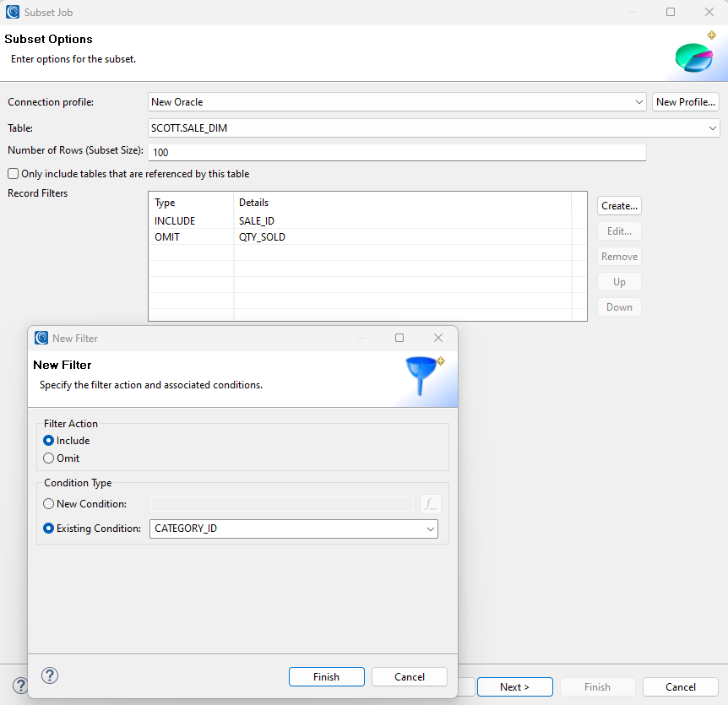Click the Up button for record filters
The image size is (728, 705).
click(619, 282)
